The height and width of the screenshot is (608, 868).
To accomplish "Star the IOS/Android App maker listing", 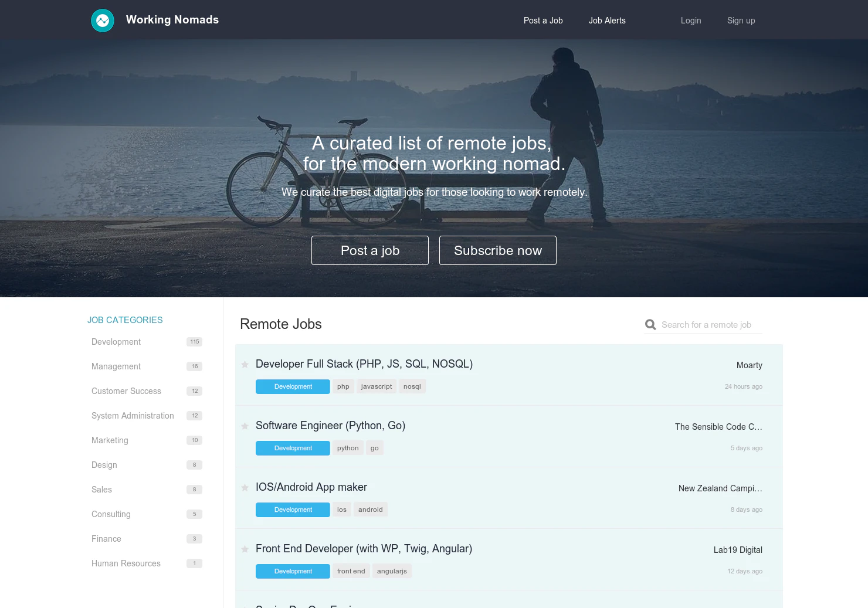I will pyautogui.click(x=245, y=487).
